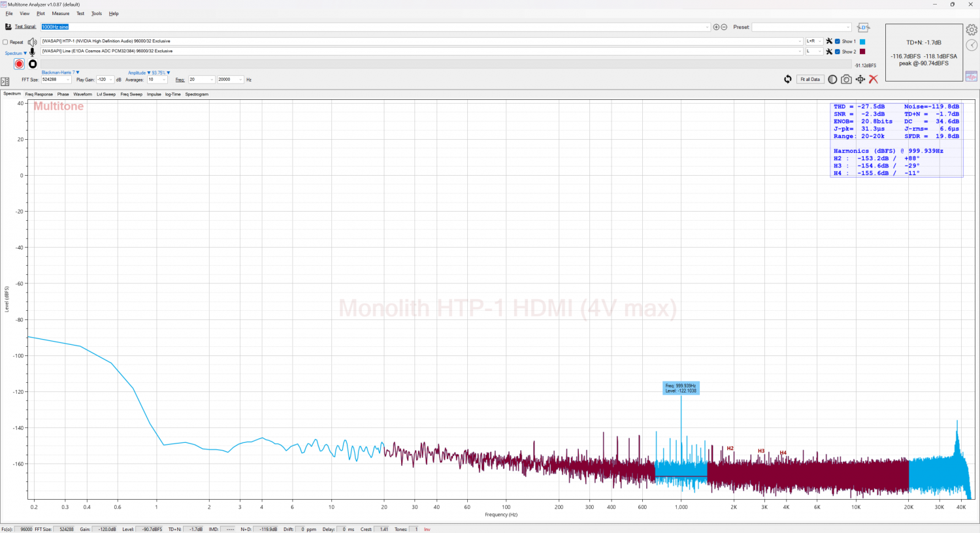Image resolution: width=980 pixels, height=533 pixels.
Task: Open the Test menu
Action: [80, 13]
